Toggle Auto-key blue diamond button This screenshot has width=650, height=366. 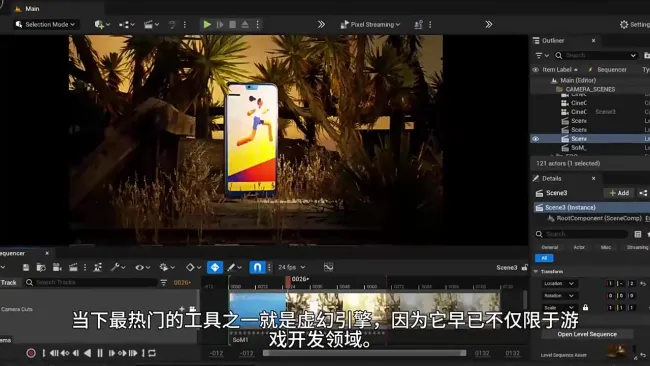215,267
